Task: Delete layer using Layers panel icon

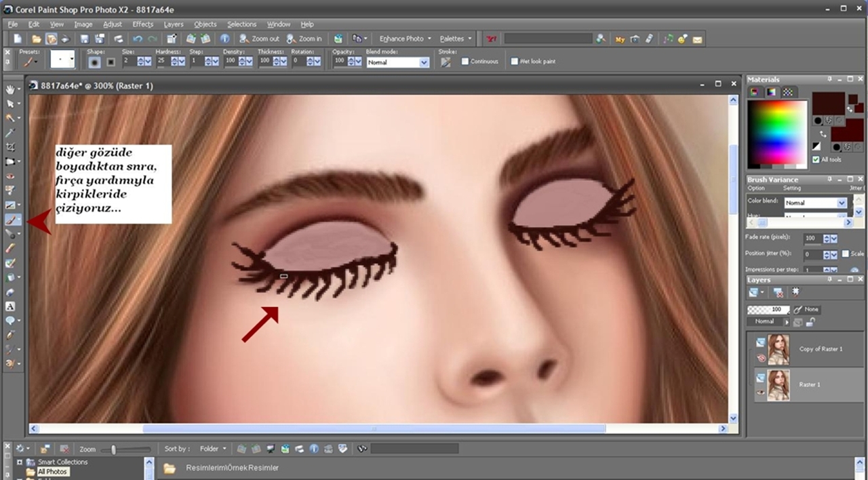Action: click(x=778, y=293)
